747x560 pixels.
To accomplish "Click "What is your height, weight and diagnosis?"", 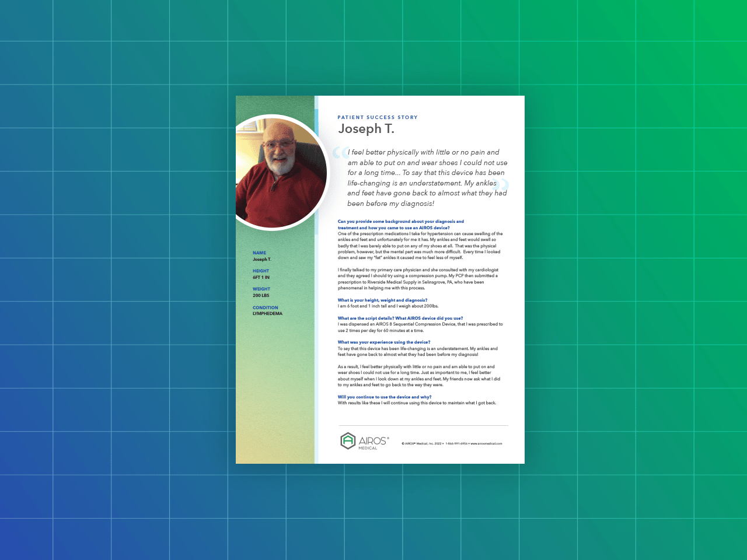I will tap(382, 300).
